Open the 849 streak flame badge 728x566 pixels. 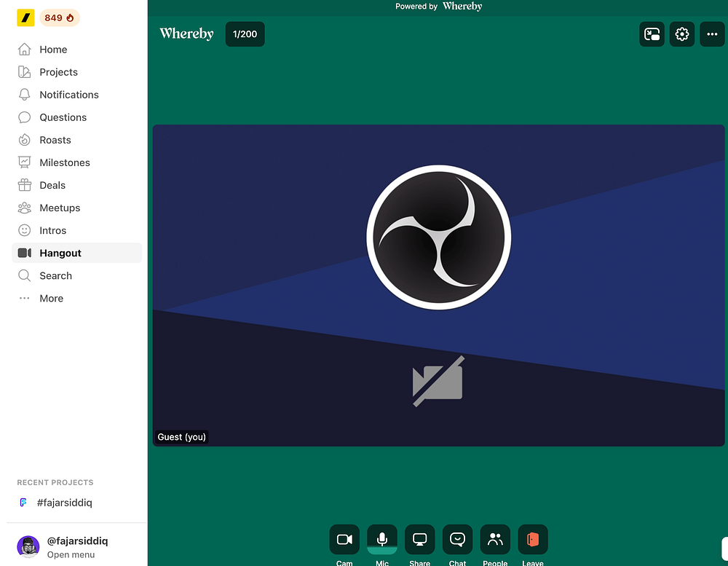pos(60,18)
